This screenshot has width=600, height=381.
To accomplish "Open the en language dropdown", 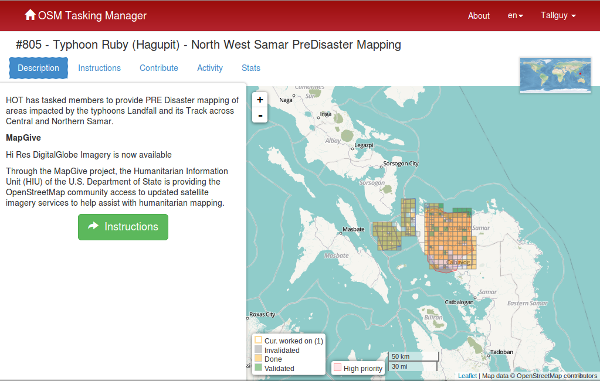I will (515, 15).
